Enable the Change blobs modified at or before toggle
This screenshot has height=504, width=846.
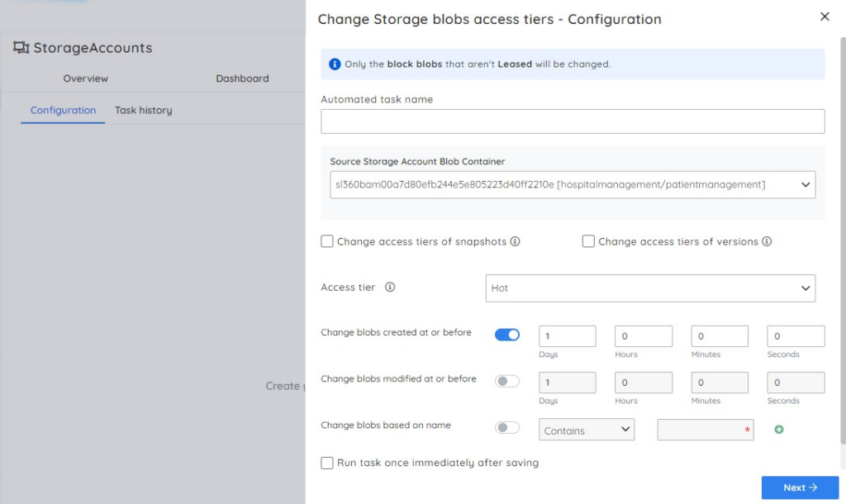coord(507,381)
